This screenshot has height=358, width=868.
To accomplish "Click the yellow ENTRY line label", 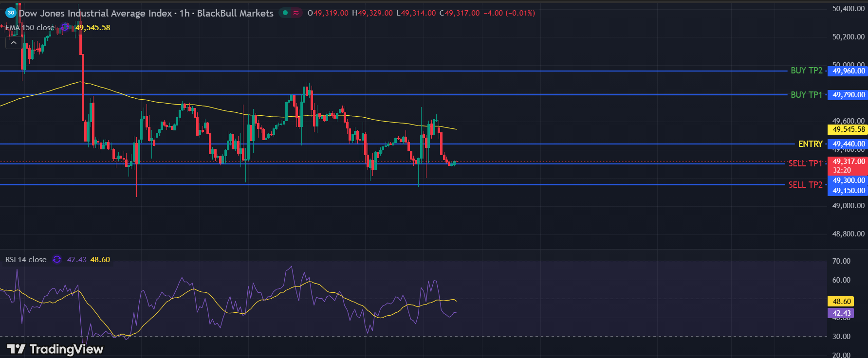I will [810, 144].
